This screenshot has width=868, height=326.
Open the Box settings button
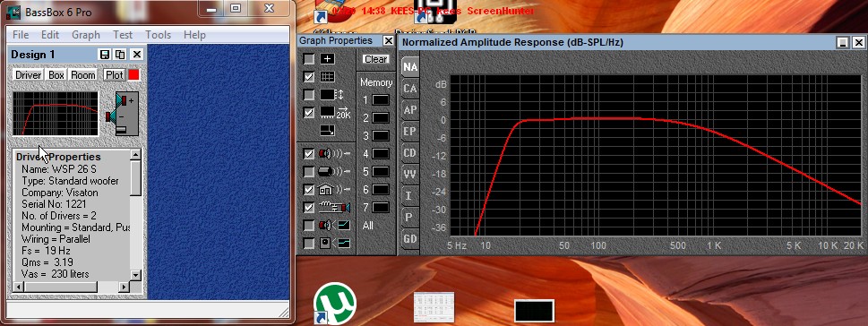coord(56,74)
